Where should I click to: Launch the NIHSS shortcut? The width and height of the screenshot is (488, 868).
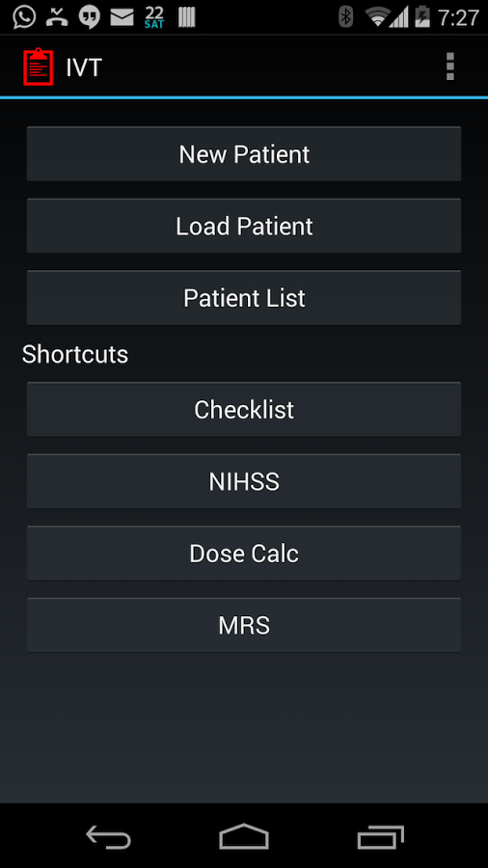(244, 481)
